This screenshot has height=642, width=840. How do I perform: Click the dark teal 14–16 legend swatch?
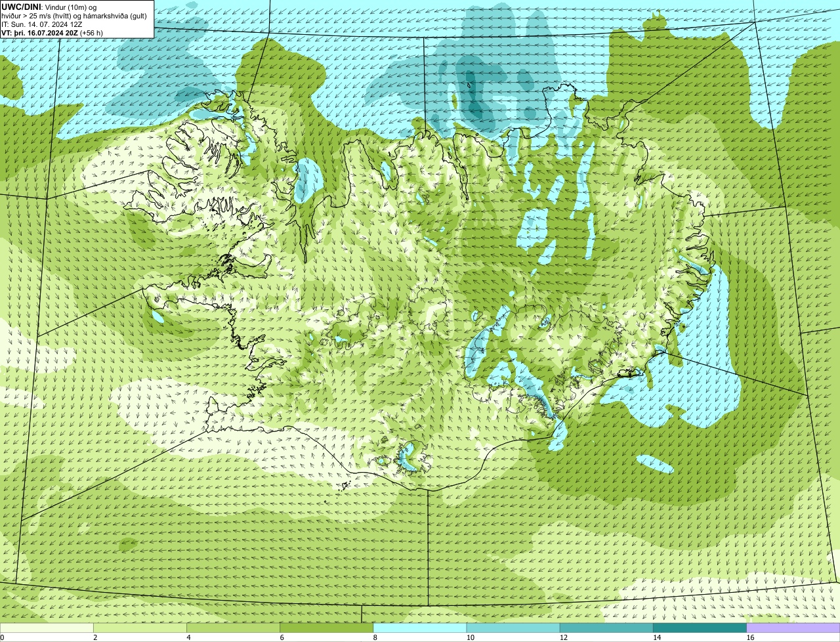[700, 628]
